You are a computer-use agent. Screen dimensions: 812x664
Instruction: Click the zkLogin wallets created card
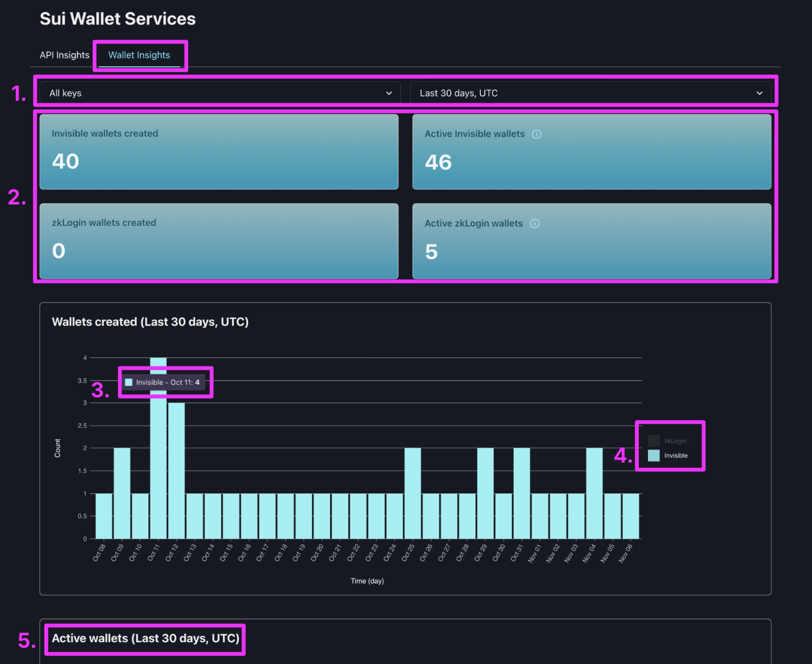click(x=219, y=241)
